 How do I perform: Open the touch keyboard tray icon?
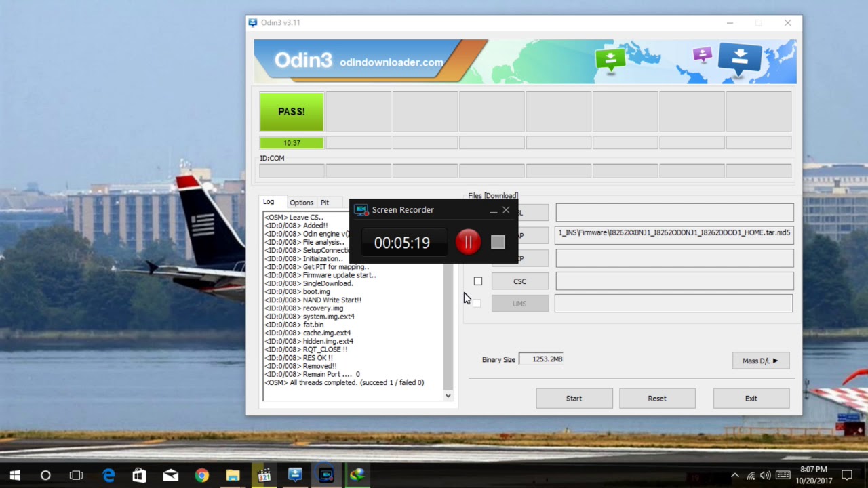[x=783, y=475]
